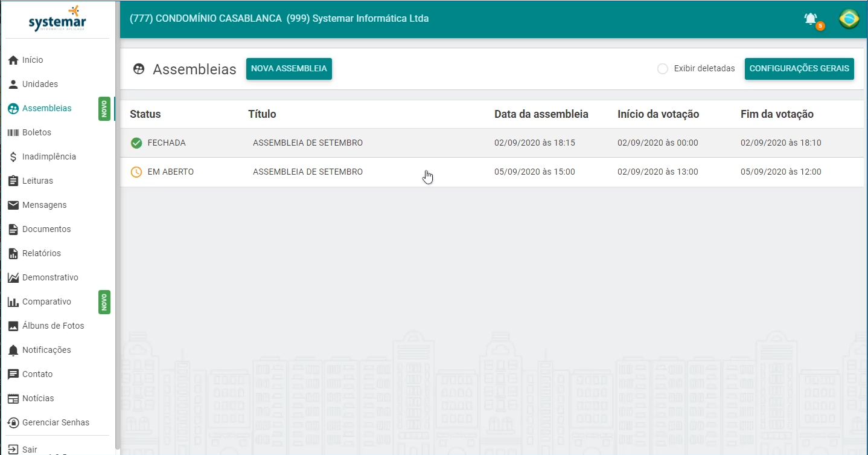868x455 pixels.
Task: Select Sair to log out
Action: [30, 450]
